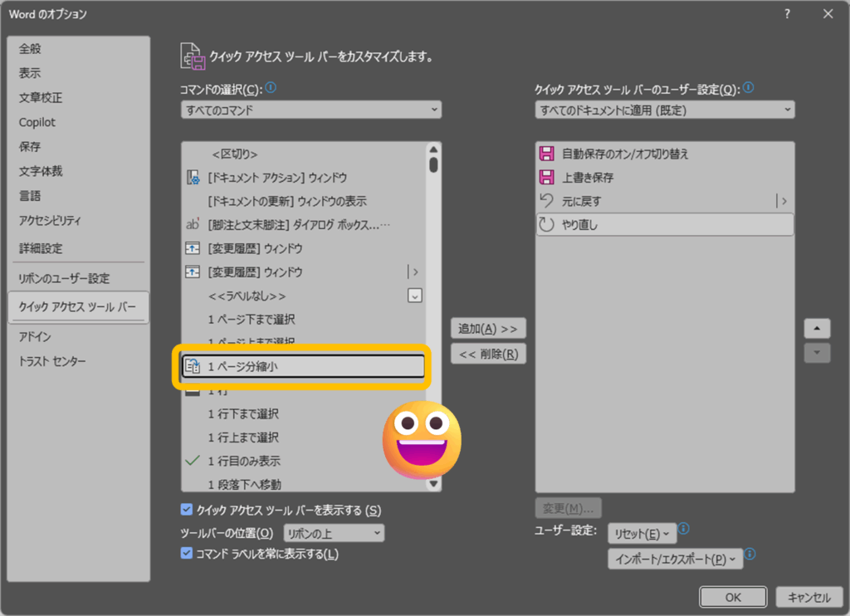Open the リセット dropdown button

click(x=642, y=534)
